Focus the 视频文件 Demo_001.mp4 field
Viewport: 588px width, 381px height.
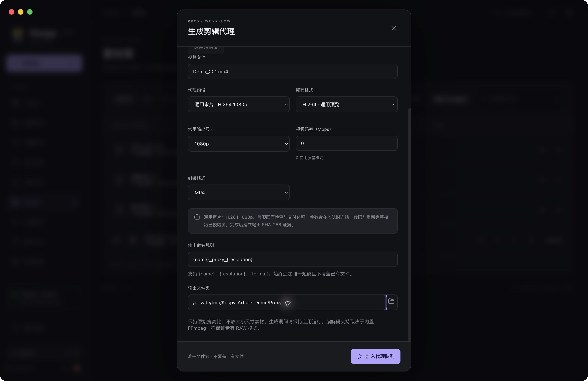point(293,72)
